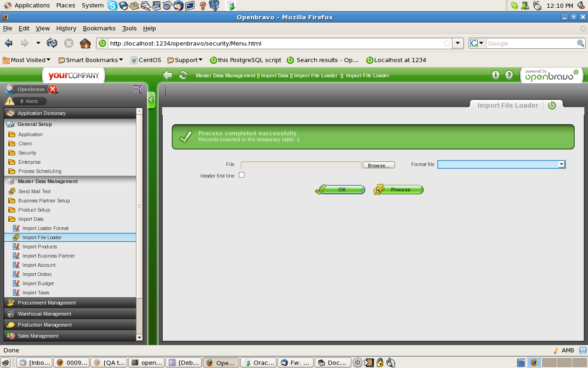
Task: Toggle the Header first line checkbox
Action: (242, 175)
